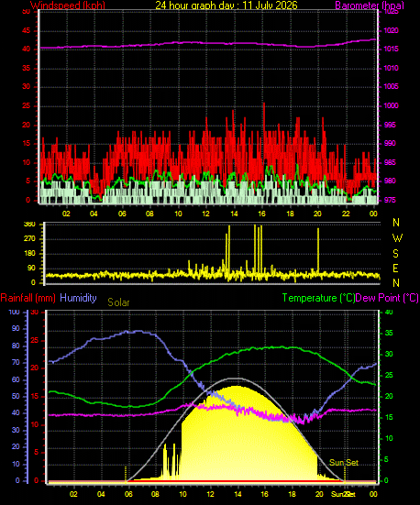This screenshot has height=505, width=420.
Task: Click the yellow "Sun Set" marker label
Action: coord(344,463)
